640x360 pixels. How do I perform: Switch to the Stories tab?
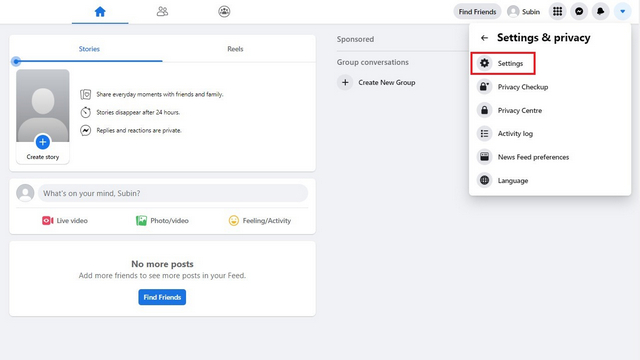coord(89,49)
